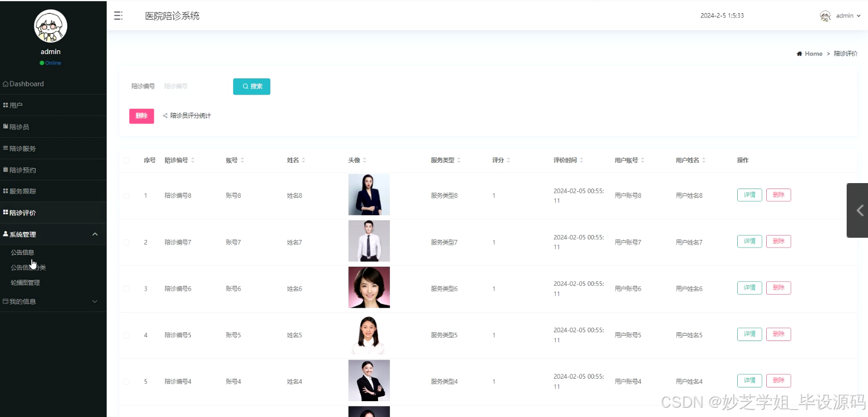View 详情 for row 陪诊编号7
The image size is (868, 417).
click(x=749, y=242)
